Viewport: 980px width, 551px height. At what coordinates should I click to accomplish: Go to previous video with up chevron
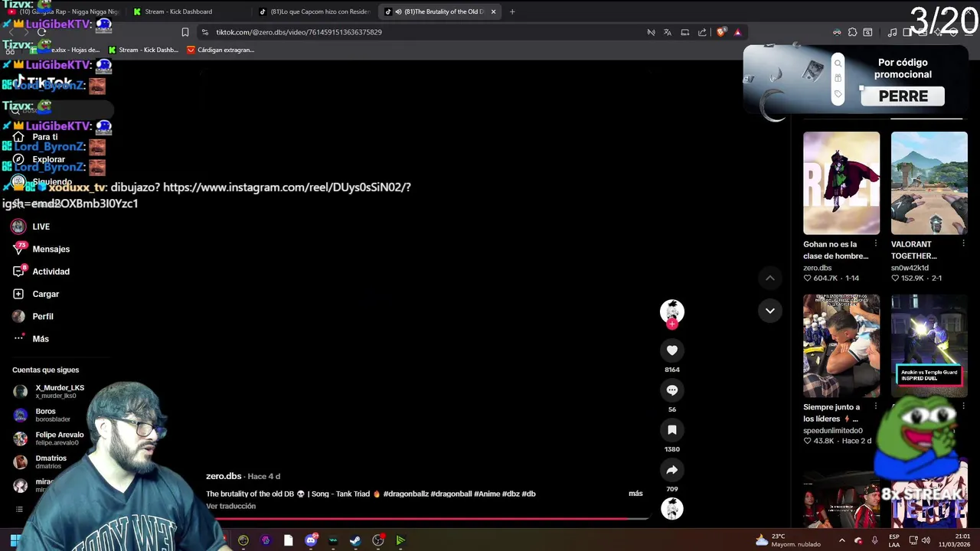(x=769, y=279)
